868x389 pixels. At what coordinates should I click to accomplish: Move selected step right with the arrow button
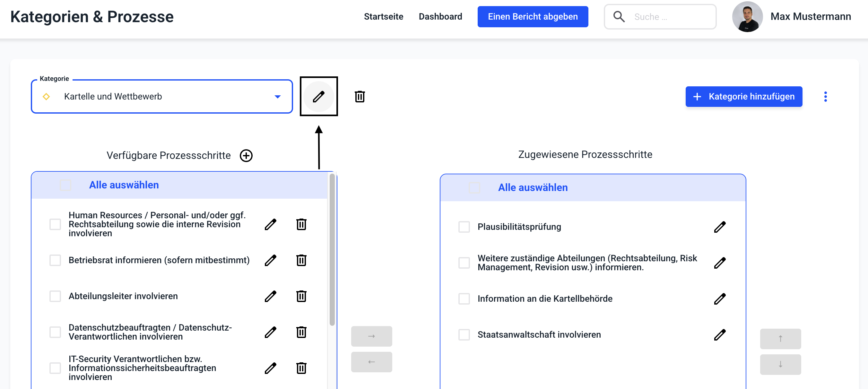click(x=371, y=336)
